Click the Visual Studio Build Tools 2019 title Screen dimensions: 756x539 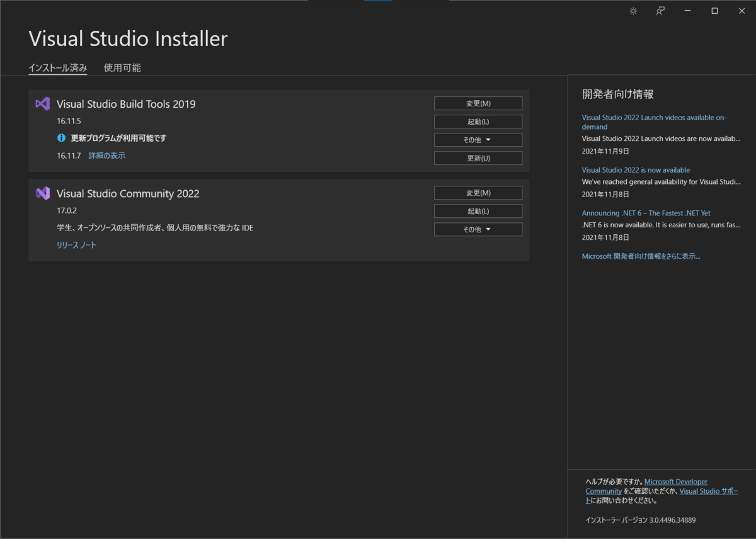point(126,104)
